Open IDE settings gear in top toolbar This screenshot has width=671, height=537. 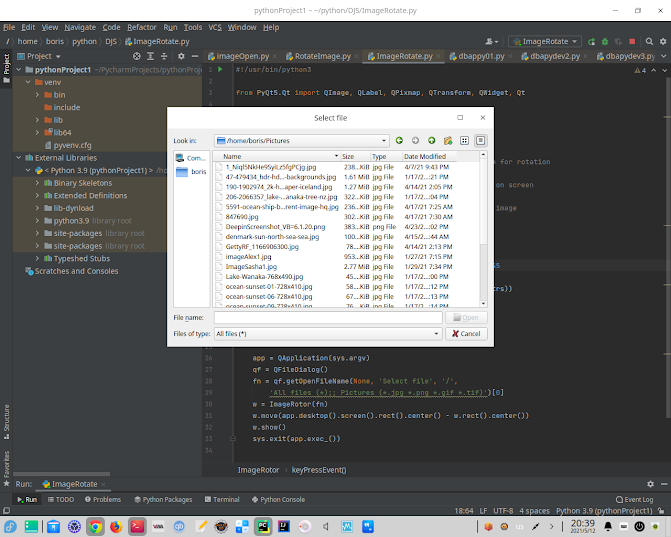[x=663, y=42]
